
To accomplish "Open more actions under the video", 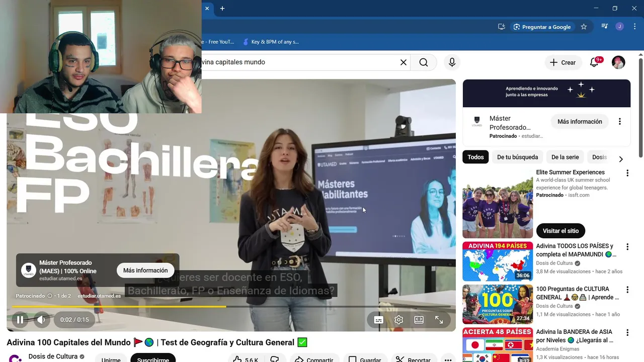I will pos(448,359).
